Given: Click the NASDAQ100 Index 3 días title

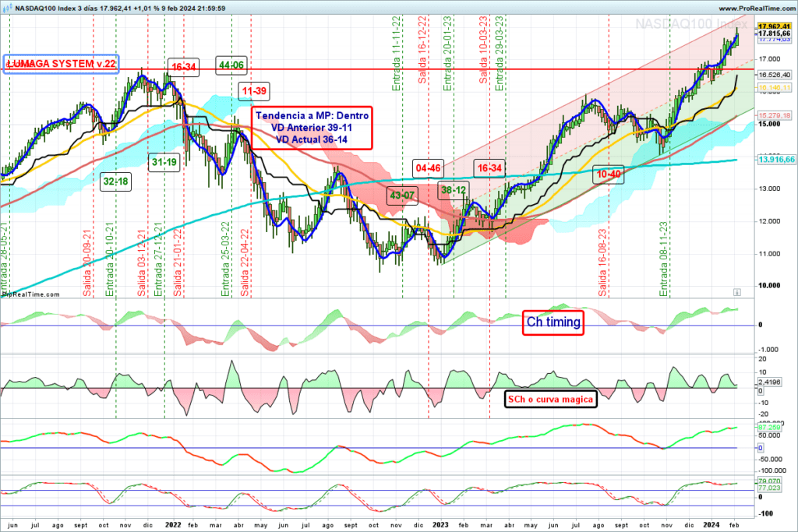Looking at the screenshot, I should click(x=59, y=8).
